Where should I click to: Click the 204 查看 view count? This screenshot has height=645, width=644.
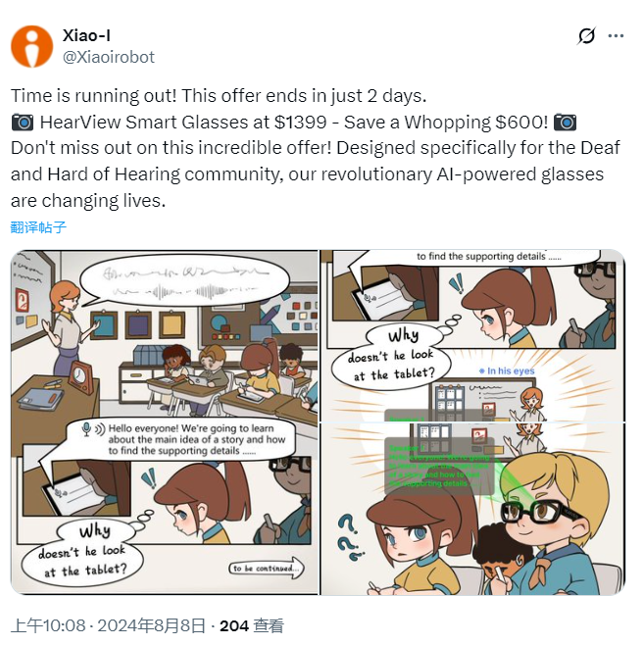[252, 625]
